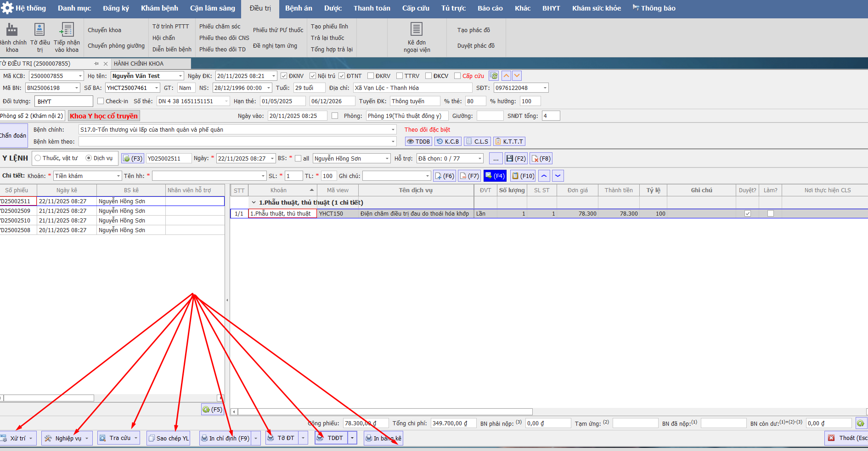Click the Kê đơn ngoại viện icon
868x451 pixels.
pyautogui.click(x=416, y=30)
